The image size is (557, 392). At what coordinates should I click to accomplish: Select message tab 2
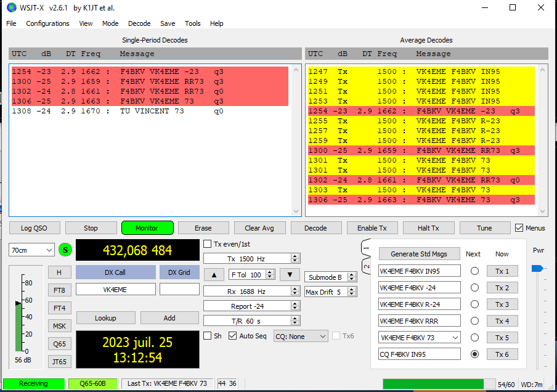[x=366, y=266]
